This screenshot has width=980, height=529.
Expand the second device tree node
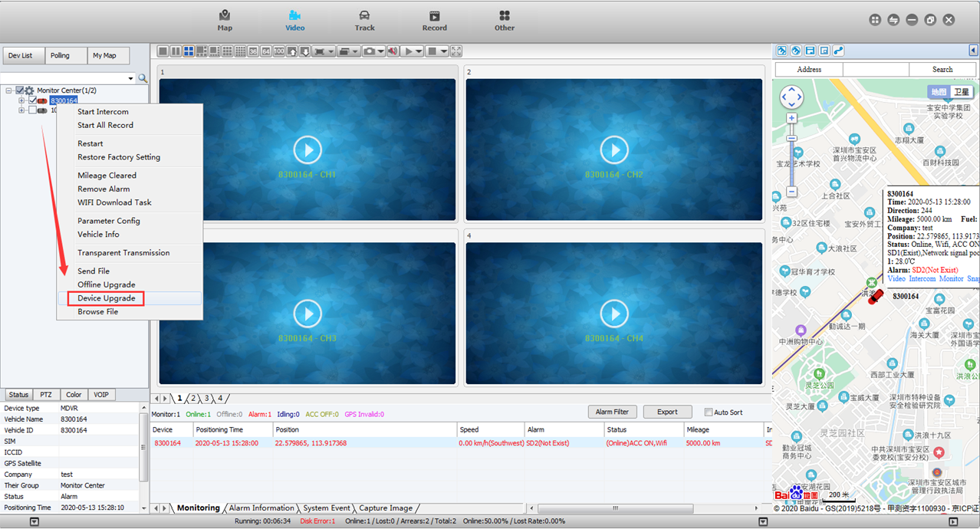[21, 110]
